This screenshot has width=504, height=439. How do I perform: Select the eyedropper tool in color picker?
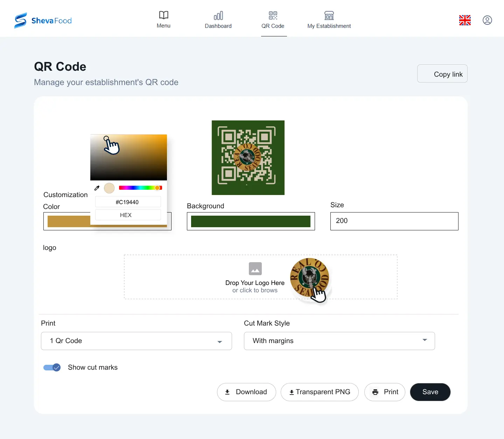[97, 188]
